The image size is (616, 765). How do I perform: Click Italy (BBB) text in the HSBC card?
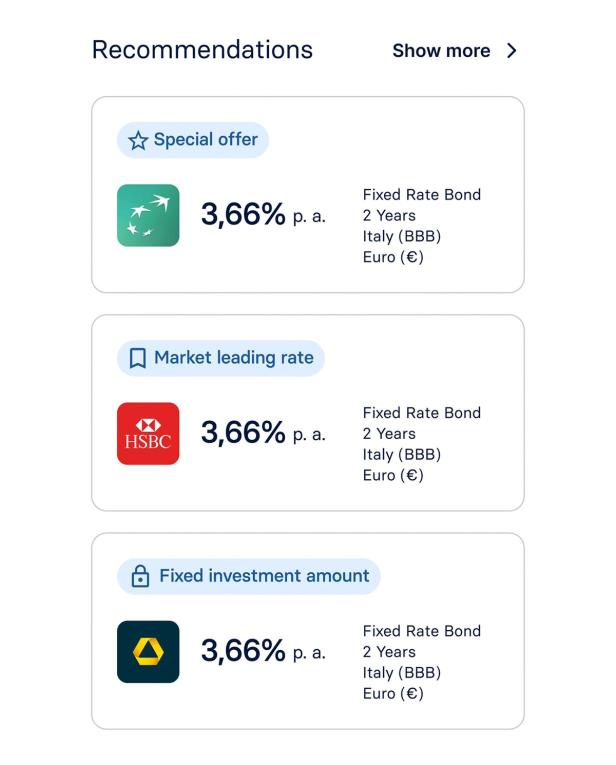point(401,454)
